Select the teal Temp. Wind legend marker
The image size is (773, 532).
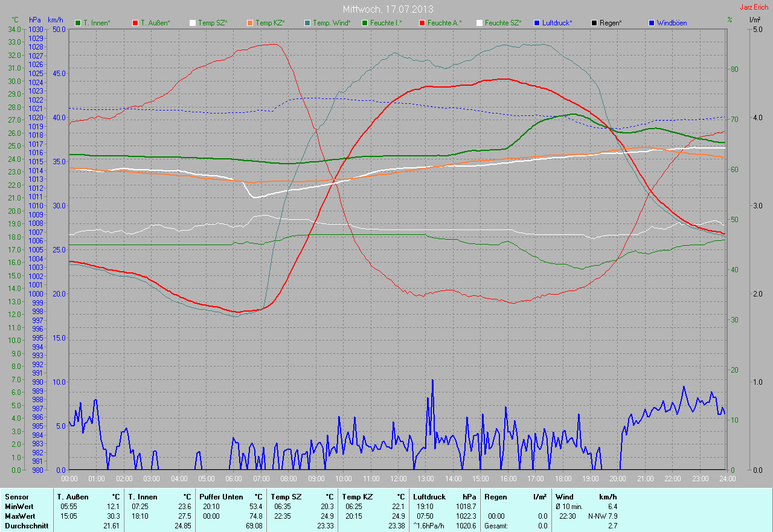307,23
